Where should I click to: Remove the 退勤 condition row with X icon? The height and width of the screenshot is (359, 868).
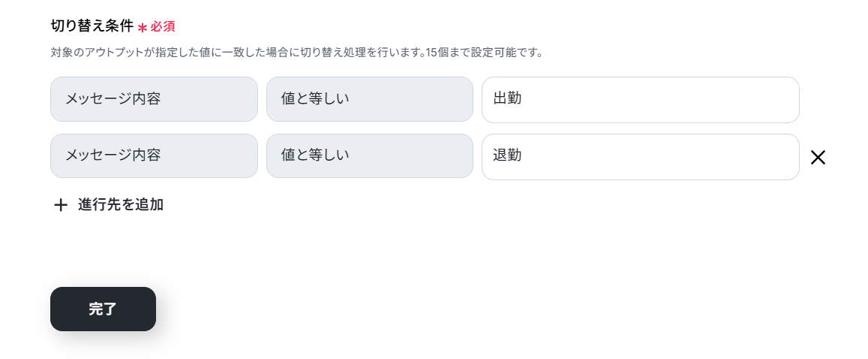(818, 158)
